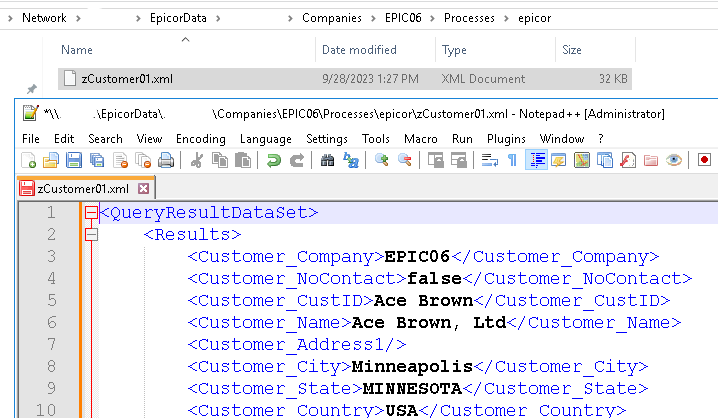Click the Save All toolbar icon
The width and height of the screenshot is (718, 418).
[97, 160]
